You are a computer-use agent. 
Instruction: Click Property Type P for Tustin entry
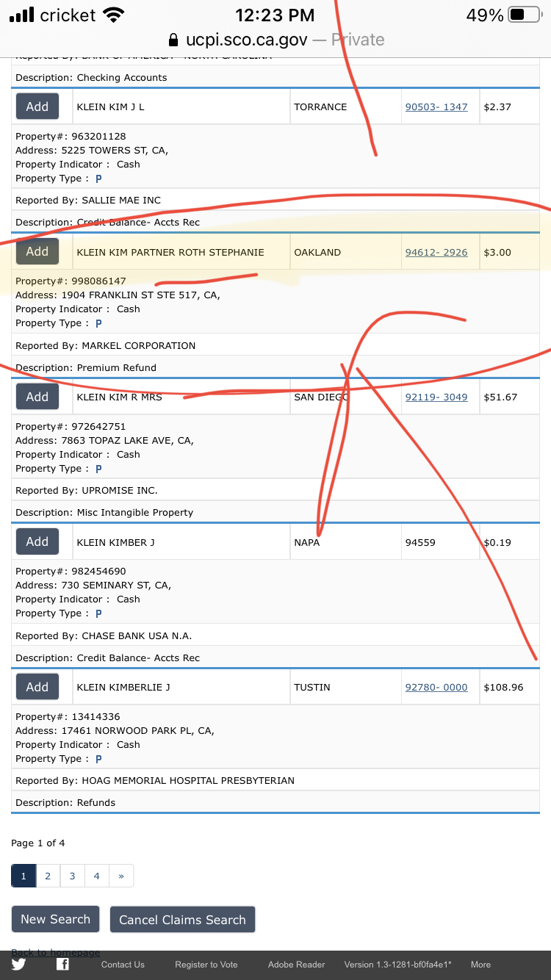(98, 759)
